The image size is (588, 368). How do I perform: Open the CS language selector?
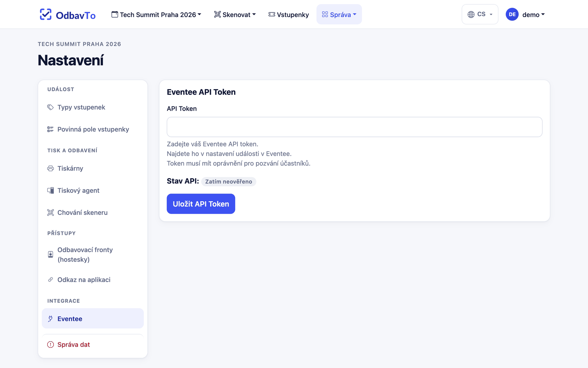[x=480, y=14]
